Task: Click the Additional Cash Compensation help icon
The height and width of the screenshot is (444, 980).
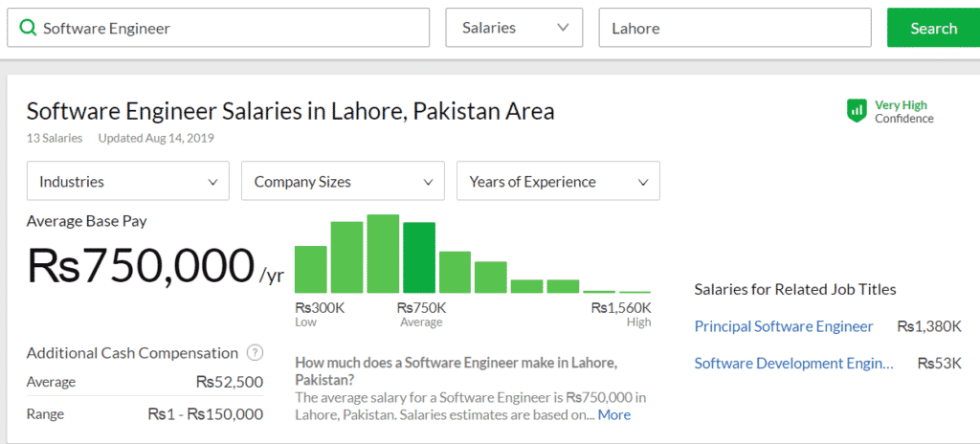Action: click(x=255, y=352)
